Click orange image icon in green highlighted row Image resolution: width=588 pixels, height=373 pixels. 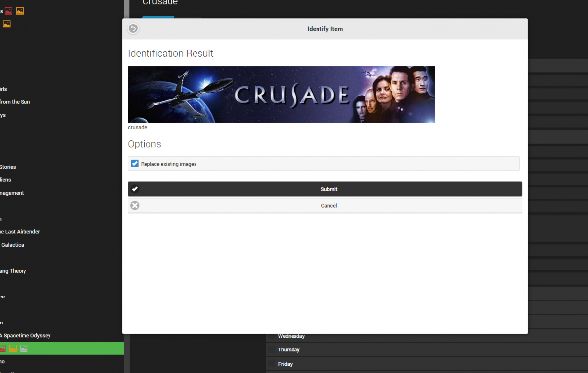[x=13, y=348]
